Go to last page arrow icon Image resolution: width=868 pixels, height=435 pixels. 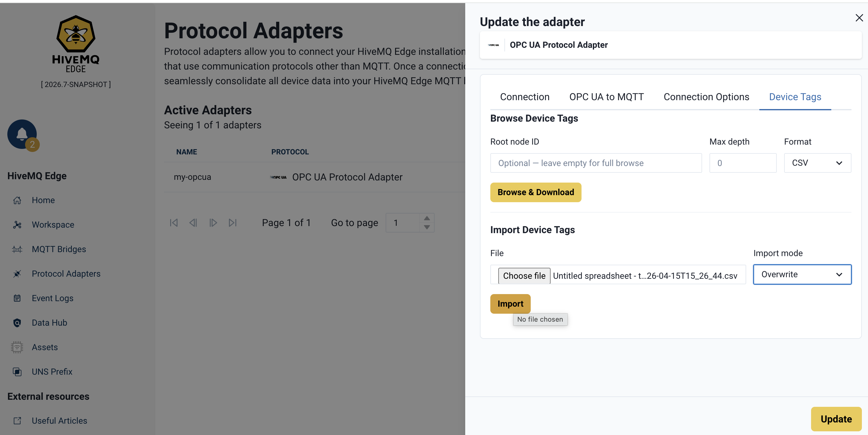coord(233,223)
